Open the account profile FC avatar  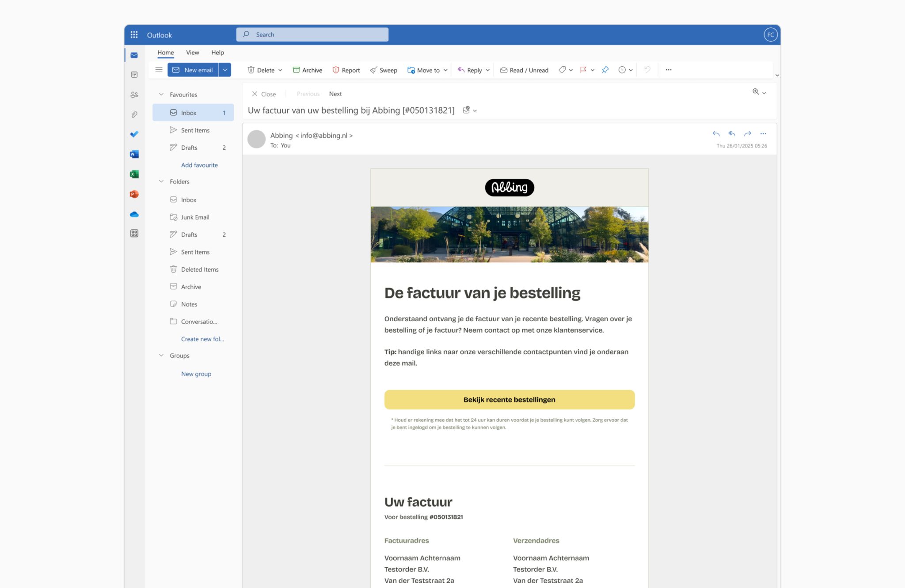pos(770,34)
